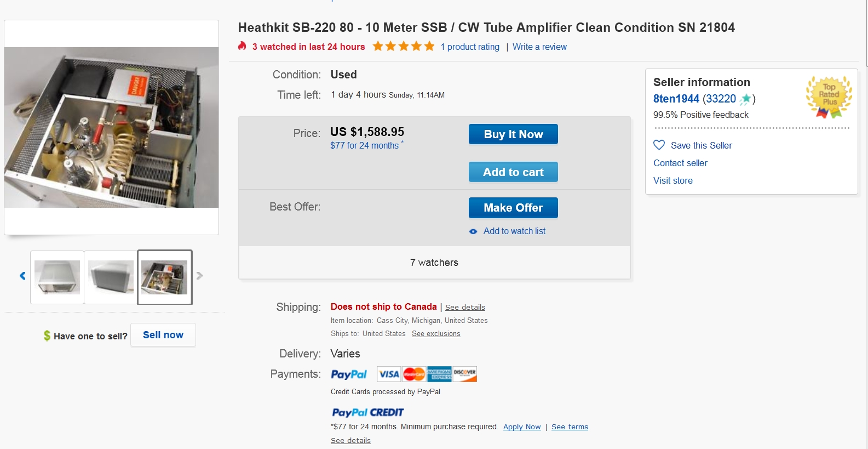
Task: Click the five-star product rating icons
Action: 404,47
